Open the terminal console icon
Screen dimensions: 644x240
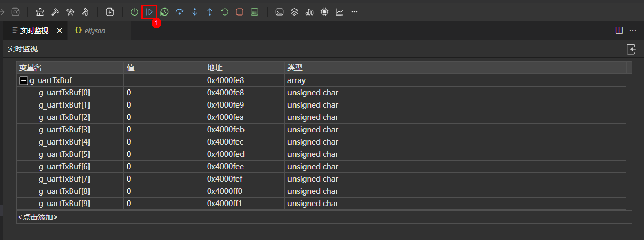(x=279, y=12)
